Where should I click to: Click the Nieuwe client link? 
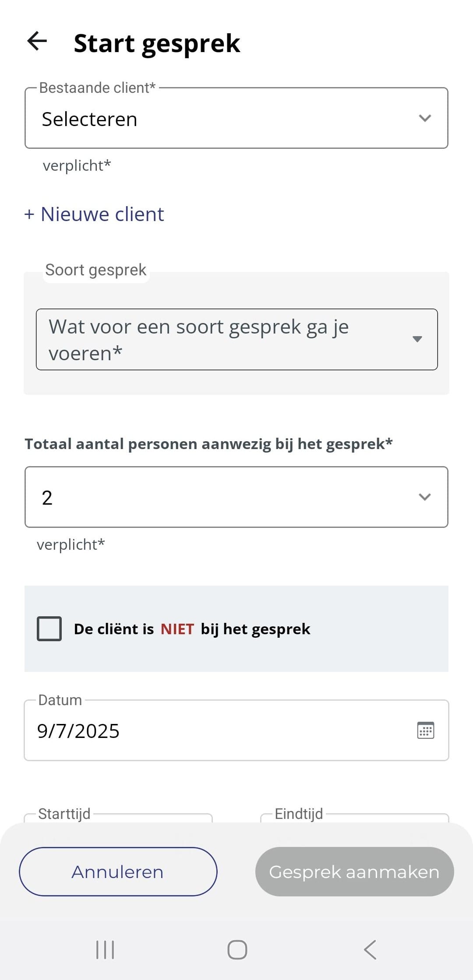(x=102, y=214)
